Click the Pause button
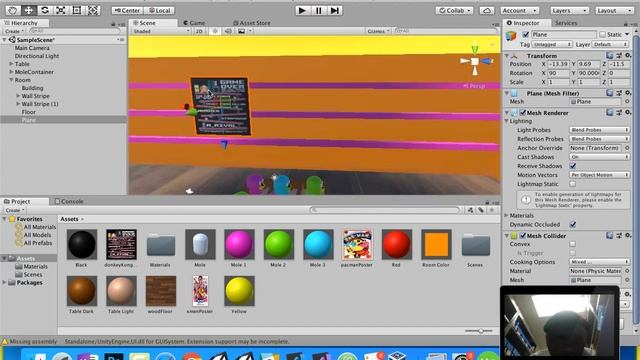Screen dimensions: 640x360 tap(318, 10)
